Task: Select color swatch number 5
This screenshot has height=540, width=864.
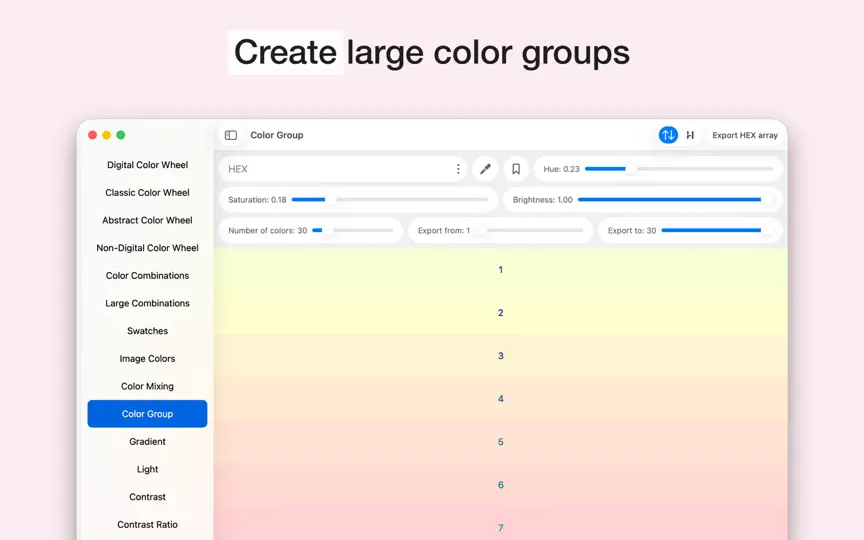Action: (x=500, y=441)
